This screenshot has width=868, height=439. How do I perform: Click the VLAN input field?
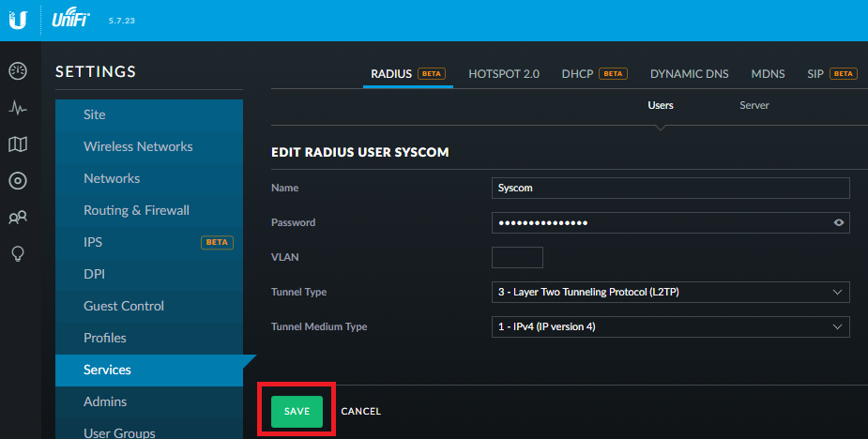pos(517,257)
